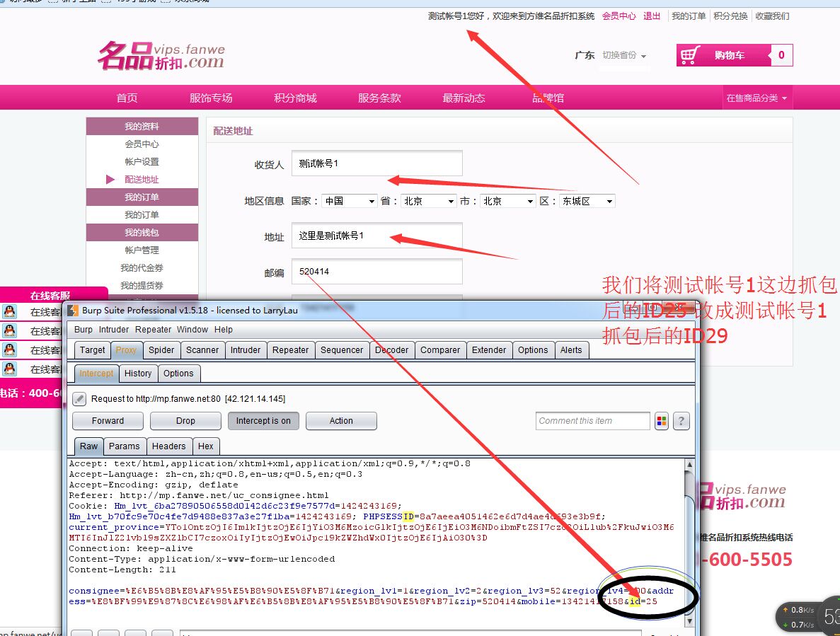Click the 名品折扣 site logo
The width and height of the screenshot is (840, 636).
click(x=161, y=56)
